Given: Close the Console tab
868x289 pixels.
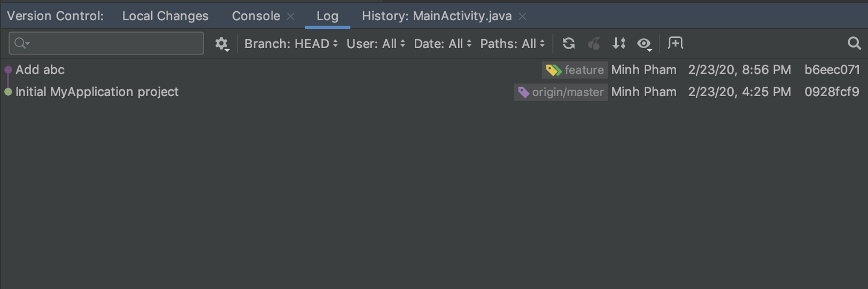Looking at the screenshot, I should (x=291, y=17).
